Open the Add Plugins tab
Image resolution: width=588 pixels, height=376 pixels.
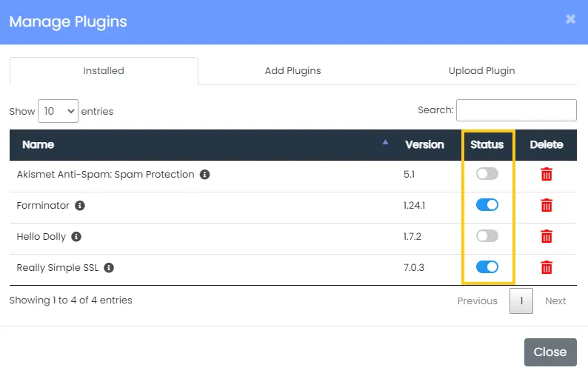pyautogui.click(x=293, y=71)
